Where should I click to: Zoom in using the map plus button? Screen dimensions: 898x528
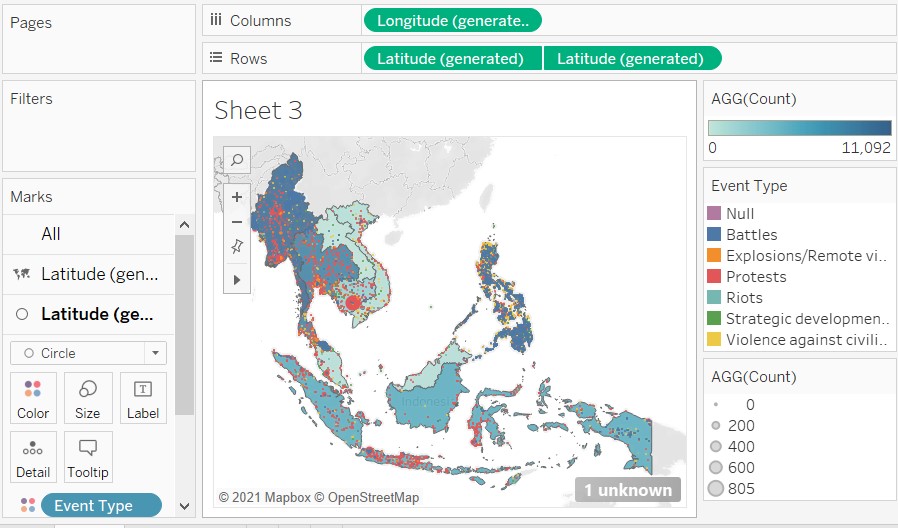pos(237,197)
